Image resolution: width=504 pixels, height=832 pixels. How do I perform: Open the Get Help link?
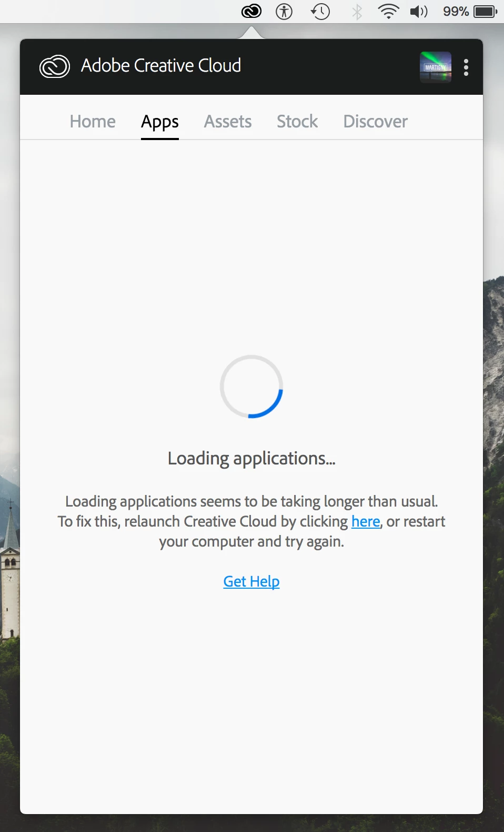click(x=251, y=581)
